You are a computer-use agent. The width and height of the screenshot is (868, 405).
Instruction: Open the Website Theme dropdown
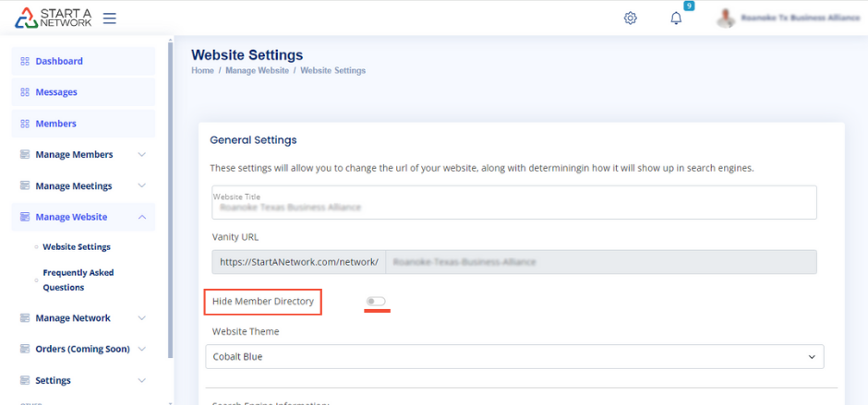point(514,356)
